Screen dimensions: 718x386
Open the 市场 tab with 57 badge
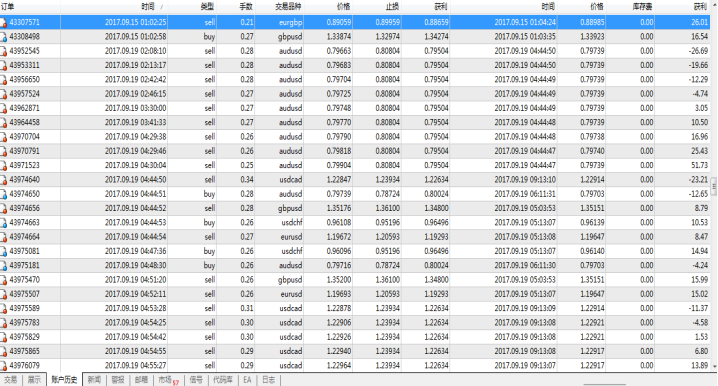(x=168, y=380)
